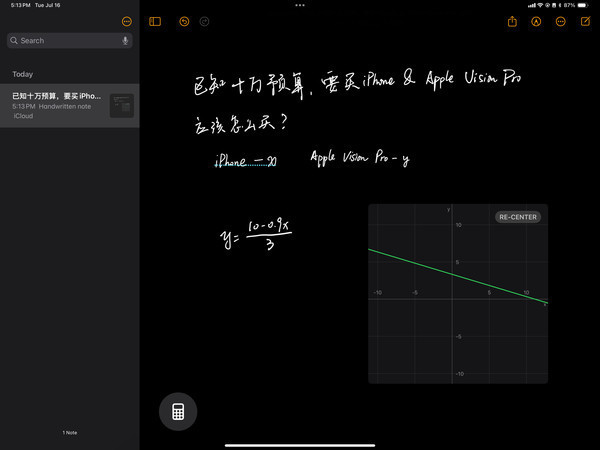Tap the Wi-Fi status icon
The height and width of the screenshot is (450, 600).
540,5
